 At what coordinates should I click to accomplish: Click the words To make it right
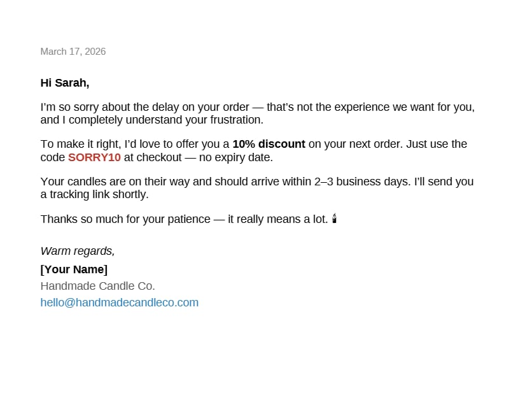(x=80, y=145)
